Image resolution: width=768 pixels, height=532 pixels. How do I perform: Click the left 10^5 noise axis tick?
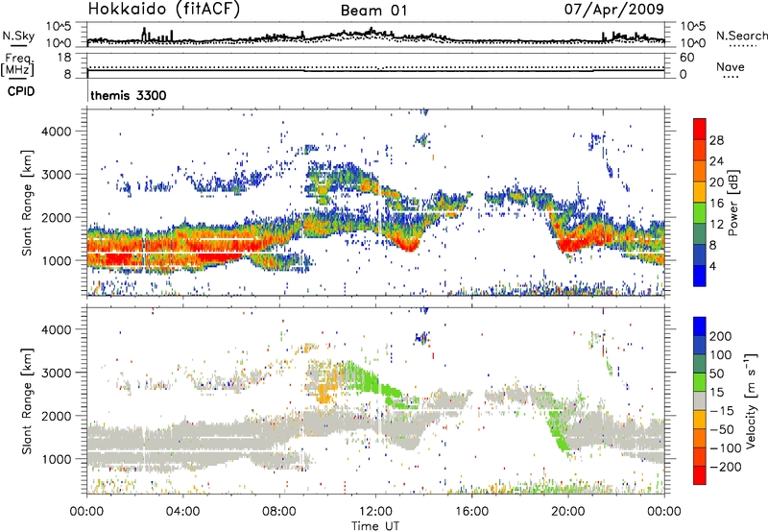coord(59,27)
